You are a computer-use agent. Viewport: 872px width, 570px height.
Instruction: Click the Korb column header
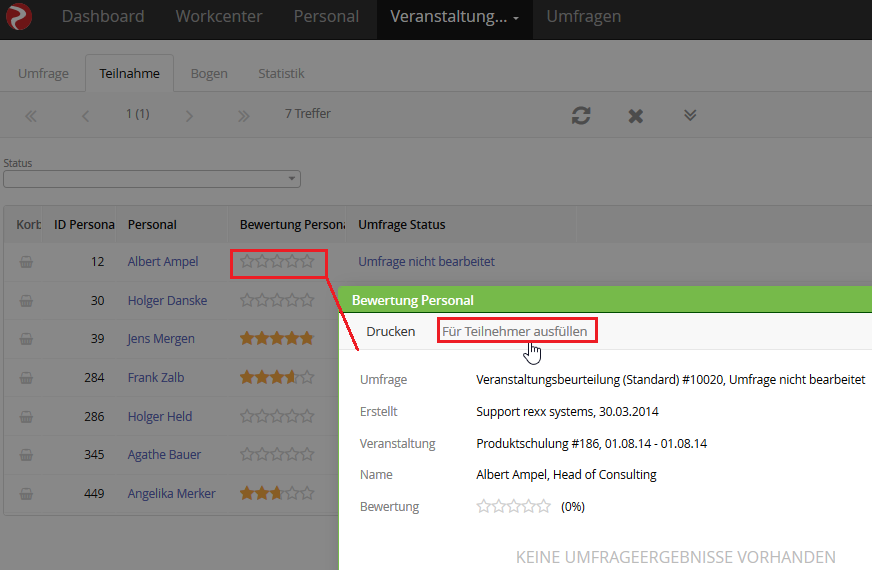point(28,225)
